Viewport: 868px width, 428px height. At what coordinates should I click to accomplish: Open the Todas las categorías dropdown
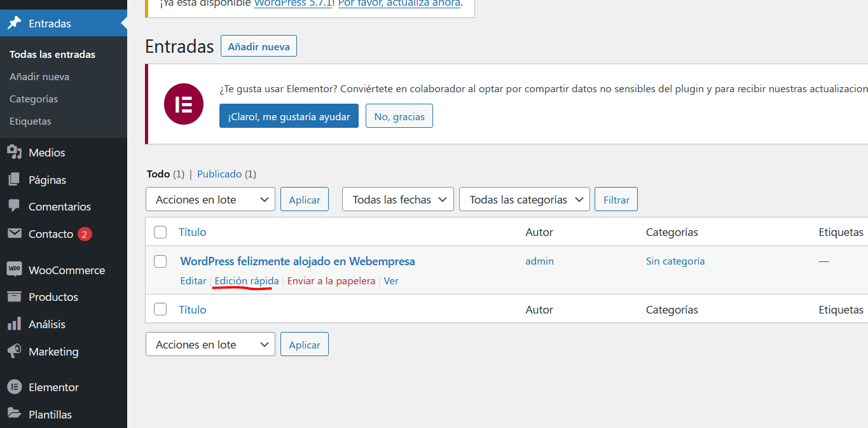click(525, 199)
